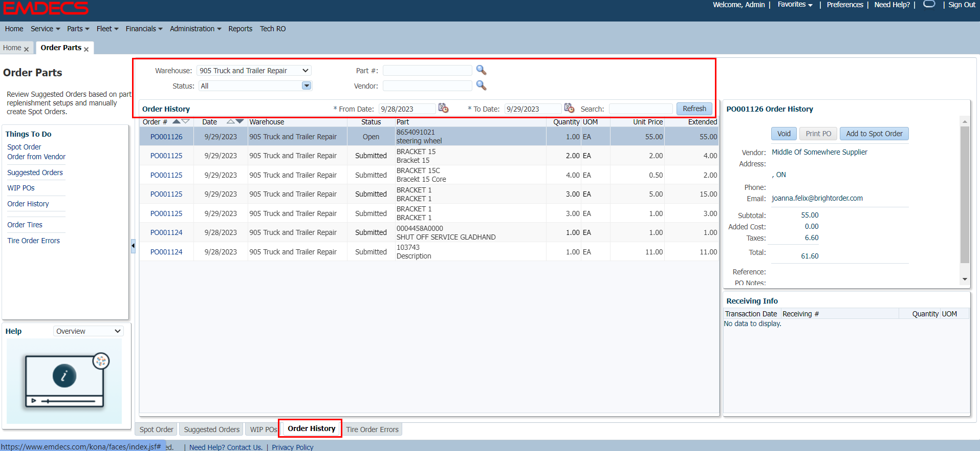Click the Vendor input field
The height and width of the screenshot is (451, 980).
pos(427,85)
